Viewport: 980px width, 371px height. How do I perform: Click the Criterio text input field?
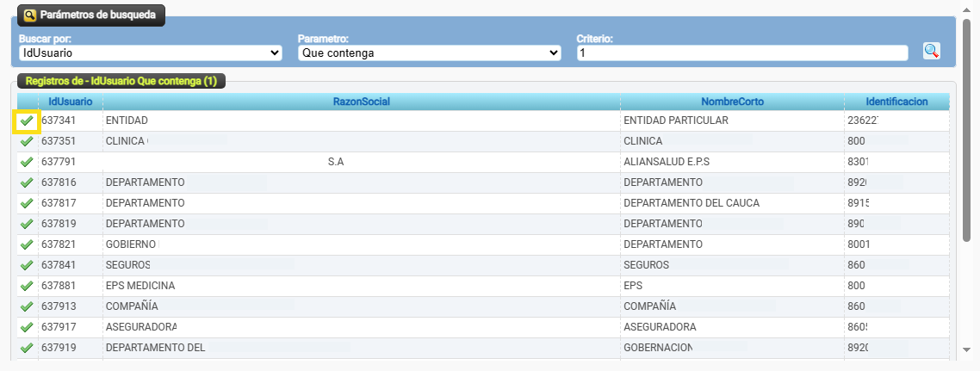point(741,53)
